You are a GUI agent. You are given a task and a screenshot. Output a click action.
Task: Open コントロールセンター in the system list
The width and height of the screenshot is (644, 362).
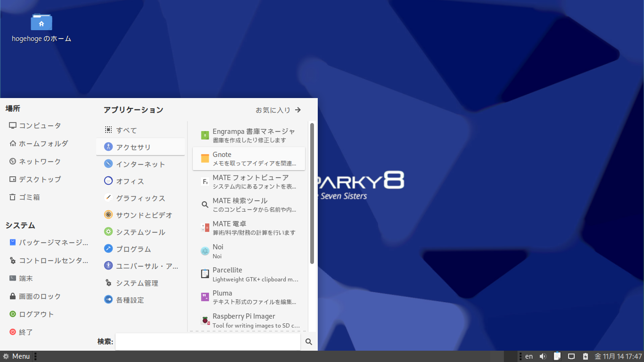(47, 260)
